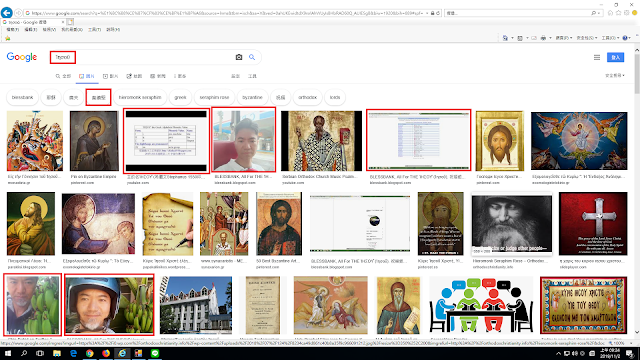The width and height of the screenshot is (640, 360).
Task: Expand the Print dropdown arrow in command bar
Action: (550, 38)
